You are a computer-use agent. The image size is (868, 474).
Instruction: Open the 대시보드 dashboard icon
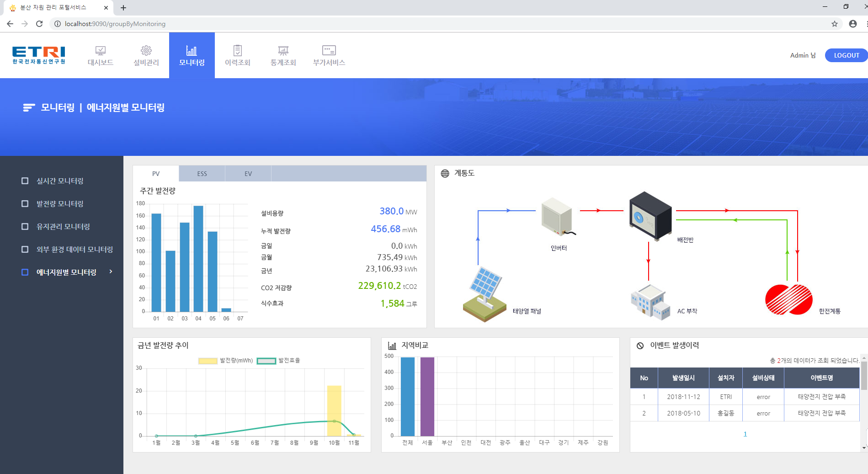pyautogui.click(x=101, y=51)
